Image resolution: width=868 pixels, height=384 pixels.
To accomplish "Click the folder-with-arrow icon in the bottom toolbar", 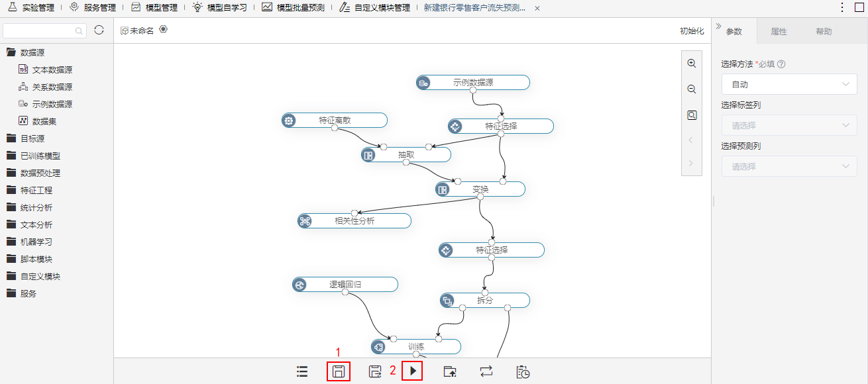I will 450,371.
